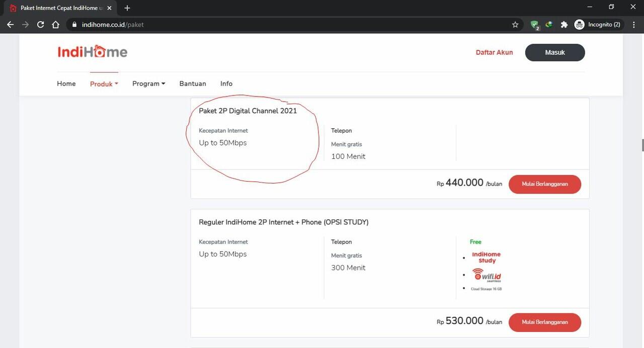This screenshot has width=644, height=348.
Task: Click the Cloud Storage 16 GB text
Action: [486, 289]
